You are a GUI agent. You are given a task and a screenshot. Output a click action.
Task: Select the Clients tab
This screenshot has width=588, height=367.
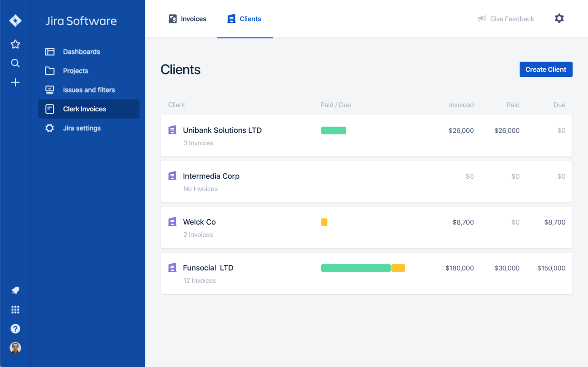pyautogui.click(x=245, y=19)
